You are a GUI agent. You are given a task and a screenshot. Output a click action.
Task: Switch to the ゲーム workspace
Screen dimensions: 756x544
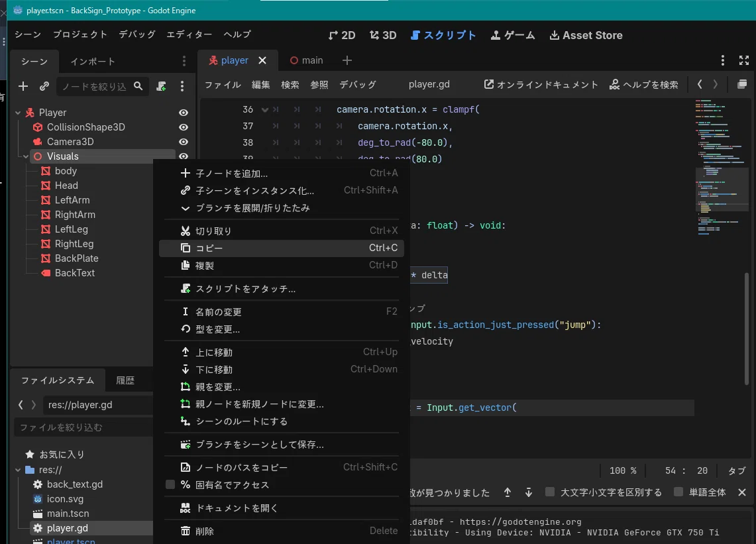point(513,35)
